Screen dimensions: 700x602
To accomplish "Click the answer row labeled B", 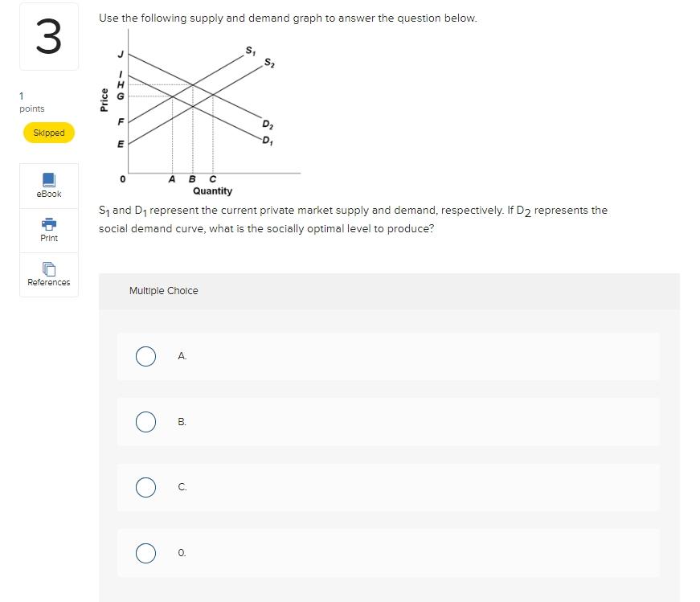I will [x=388, y=421].
